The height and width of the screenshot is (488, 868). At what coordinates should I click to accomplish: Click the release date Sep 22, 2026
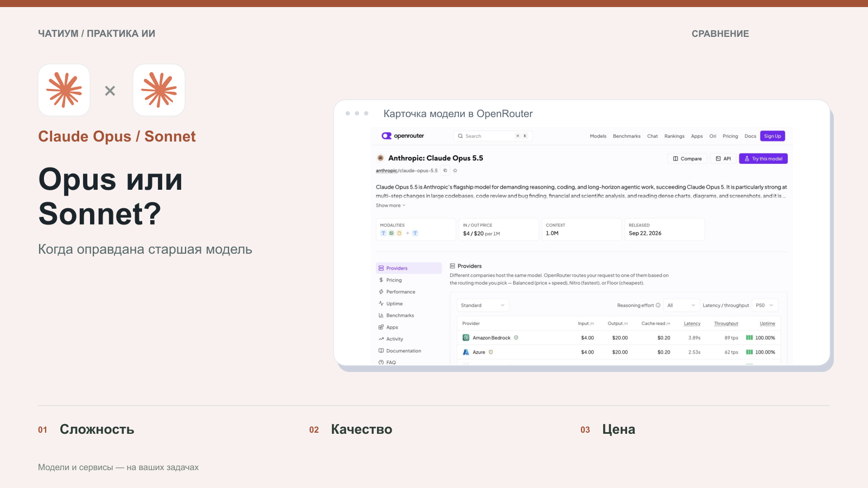pyautogui.click(x=645, y=233)
